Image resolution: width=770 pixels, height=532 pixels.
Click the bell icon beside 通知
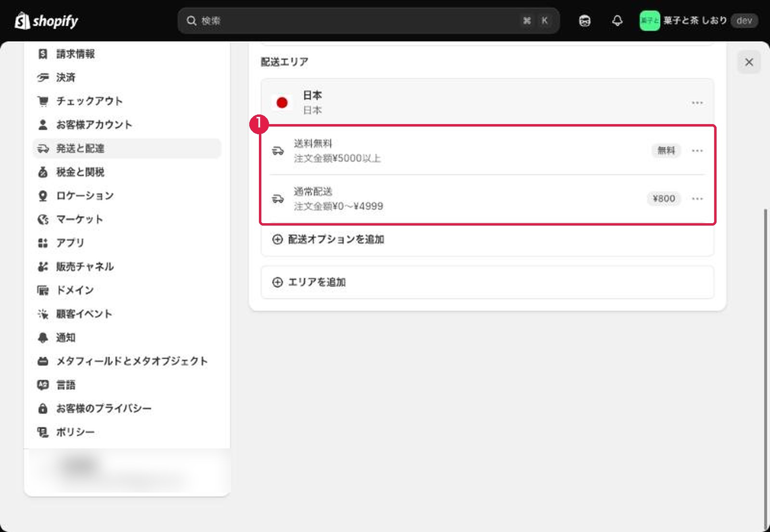pos(43,337)
